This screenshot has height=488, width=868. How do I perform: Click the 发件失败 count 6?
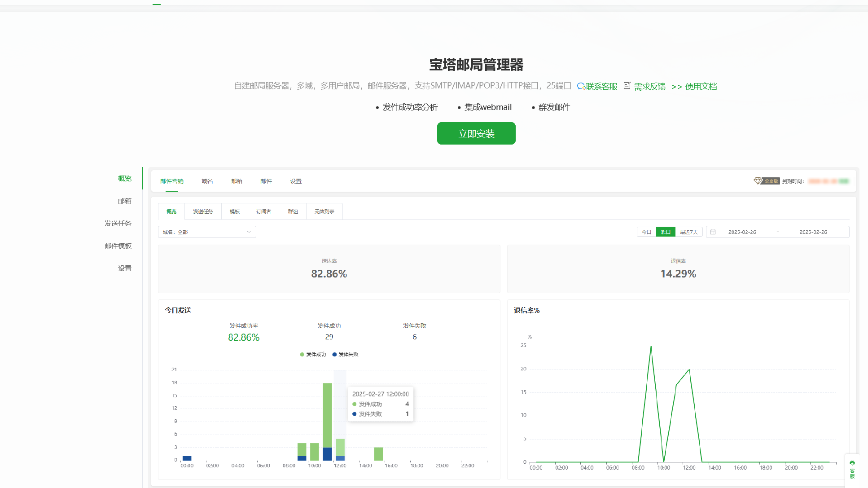pyautogui.click(x=415, y=337)
